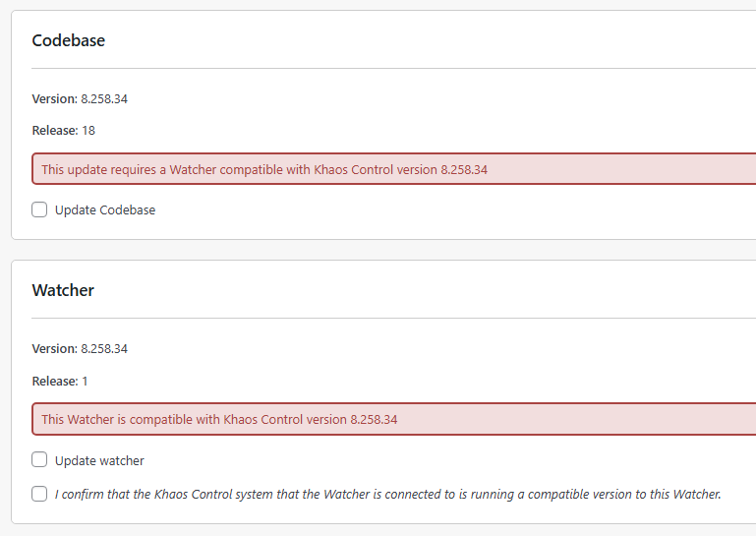Image resolution: width=756 pixels, height=536 pixels.
Task: Click the Watcher release number 1
Action: [x=85, y=381]
